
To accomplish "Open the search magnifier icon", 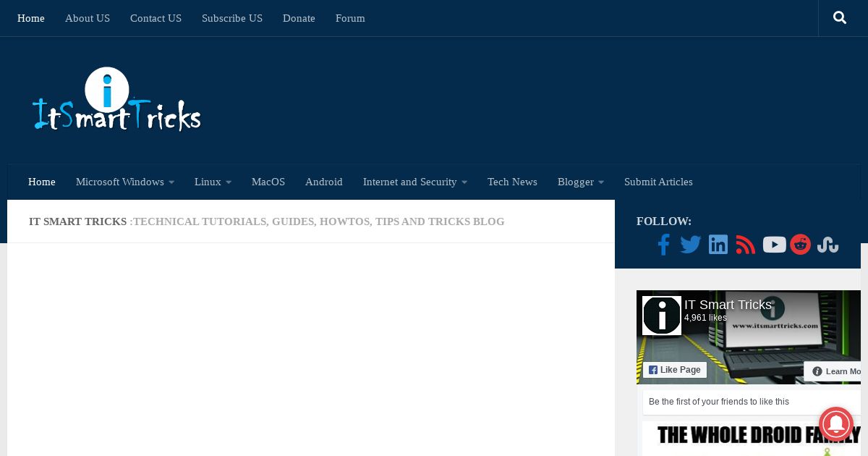I will [x=840, y=17].
